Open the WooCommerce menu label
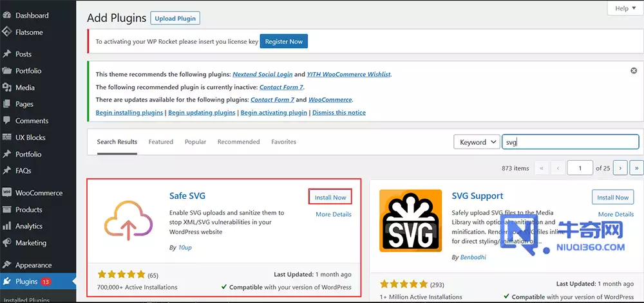Image resolution: width=644 pixels, height=303 pixels. (39, 193)
